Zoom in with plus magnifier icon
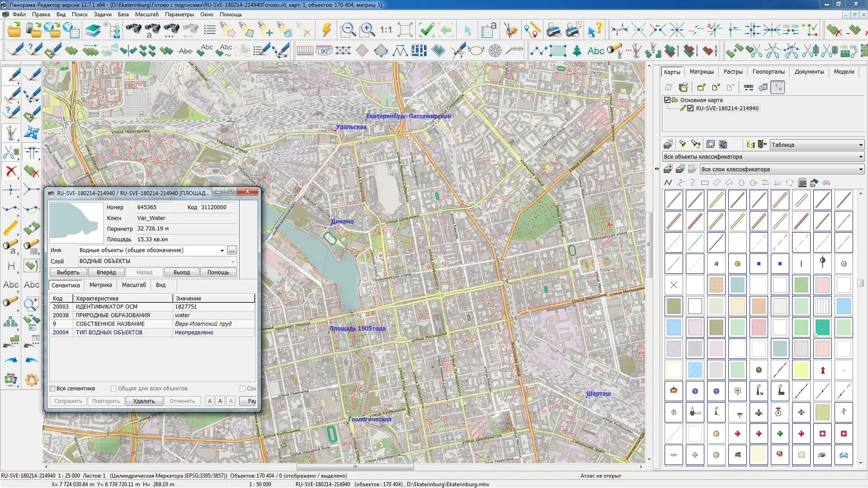This screenshot has height=488, width=868. pyautogui.click(x=367, y=30)
